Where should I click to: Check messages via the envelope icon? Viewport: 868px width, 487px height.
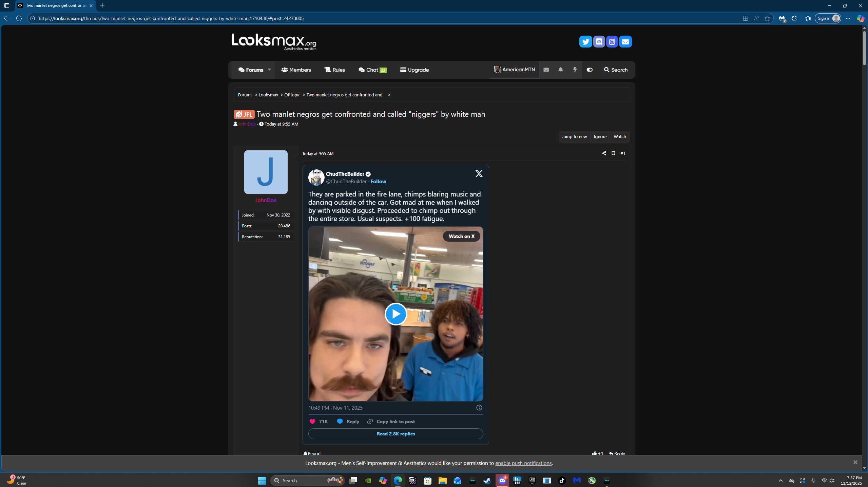click(546, 70)
